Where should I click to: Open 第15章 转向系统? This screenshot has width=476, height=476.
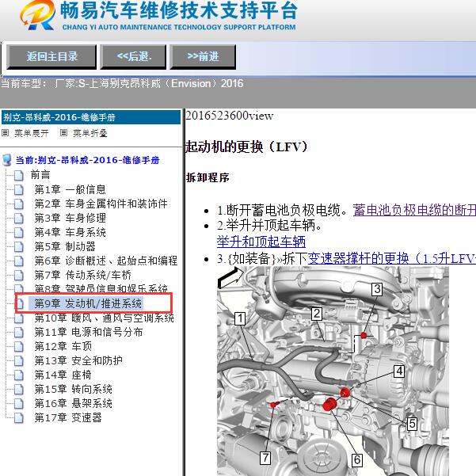[73, 389]
